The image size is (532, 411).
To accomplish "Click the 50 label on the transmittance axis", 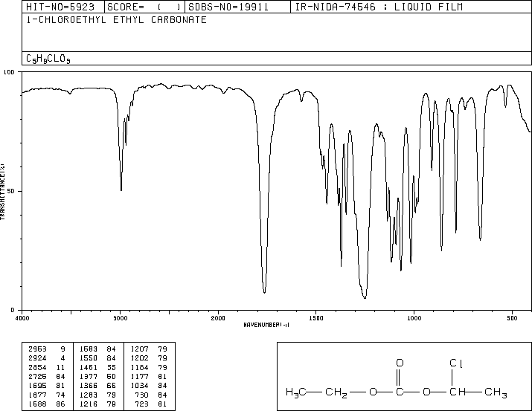I will pyautogui.click(x=10, y=191).
